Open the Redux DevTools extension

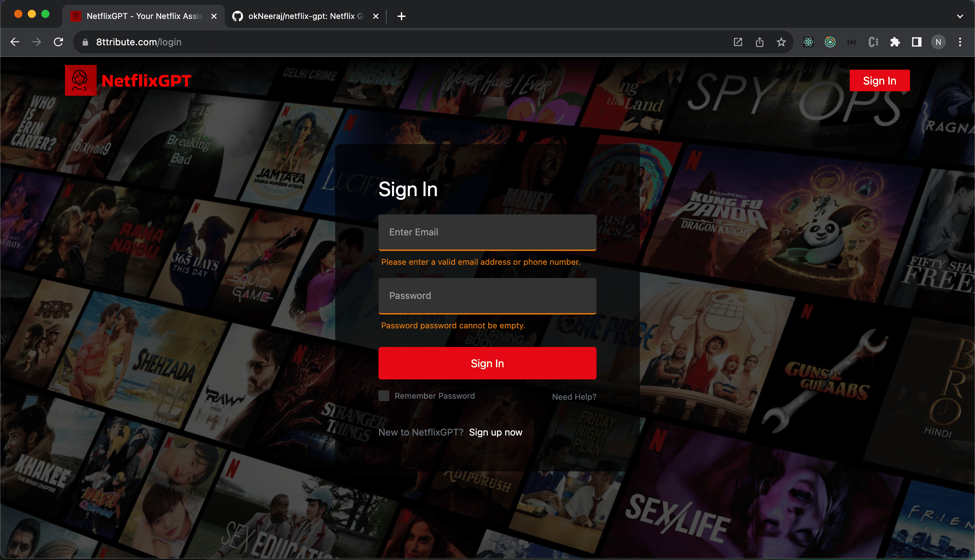pos(830,42)
